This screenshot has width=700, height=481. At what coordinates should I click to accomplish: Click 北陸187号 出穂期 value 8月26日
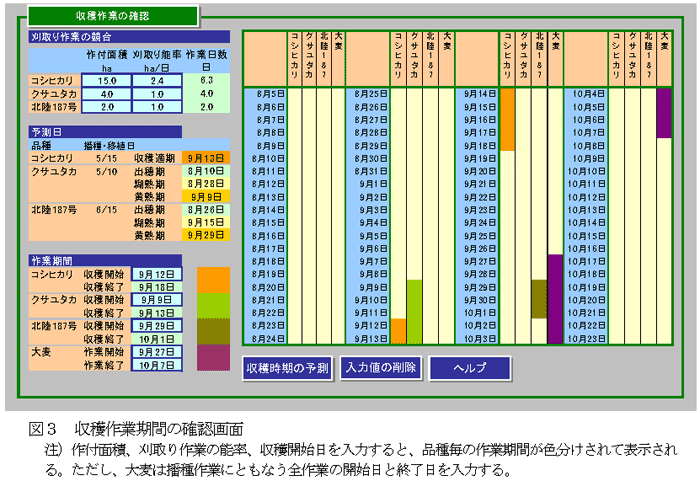[x=206, y=209]
